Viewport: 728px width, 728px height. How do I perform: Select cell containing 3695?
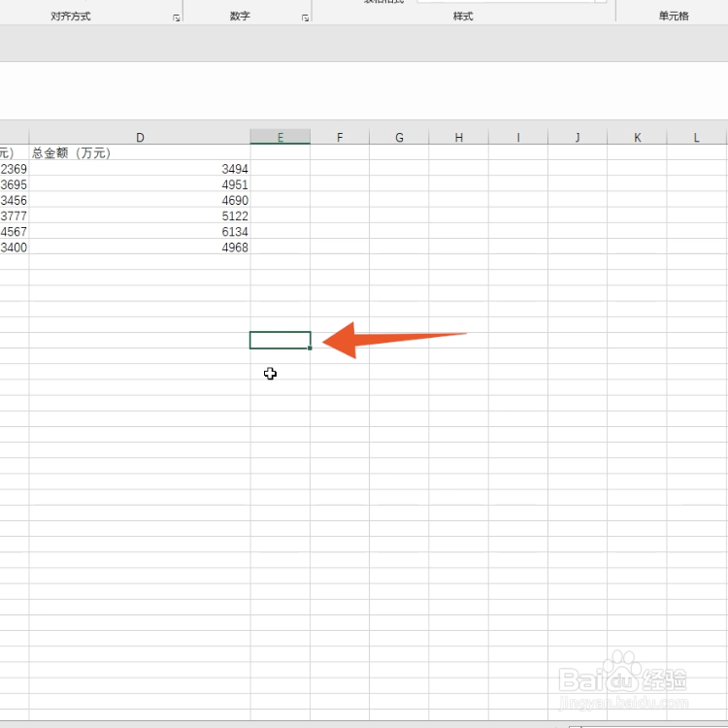click(14, 183)
